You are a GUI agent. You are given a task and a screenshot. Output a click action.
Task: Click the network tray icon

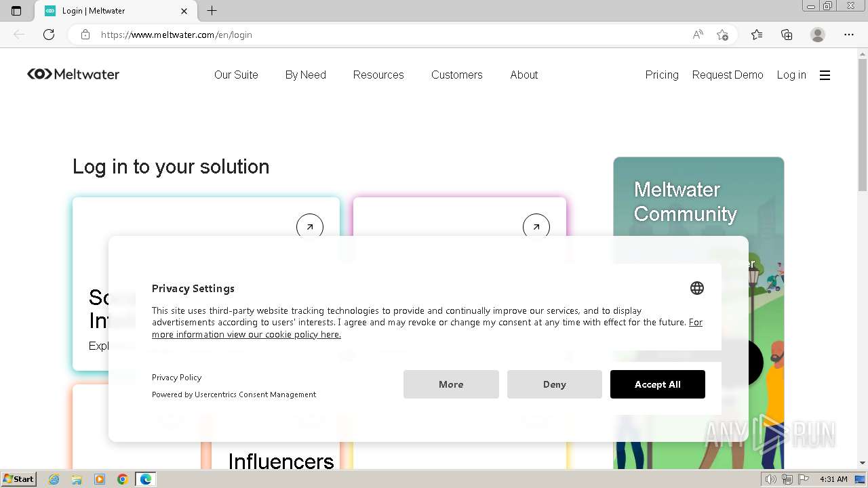(x=787, y=479)
